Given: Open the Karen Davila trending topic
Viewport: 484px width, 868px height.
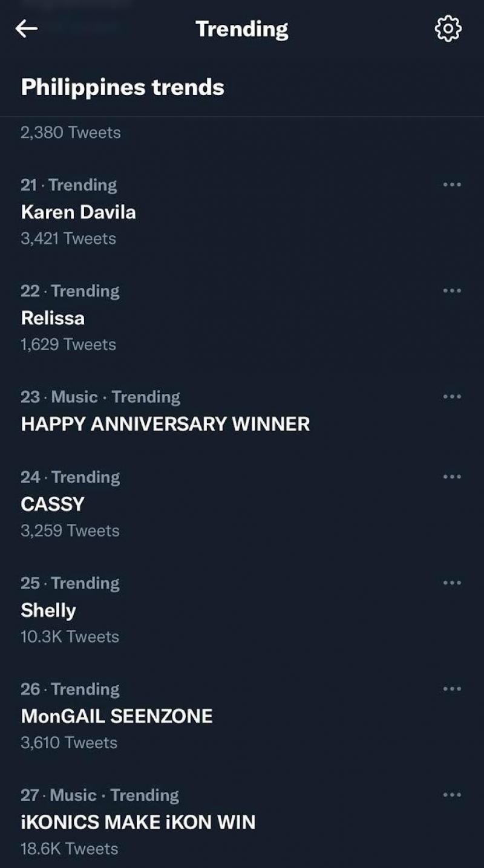Looking at the screenshot, I should pos(79,212).
